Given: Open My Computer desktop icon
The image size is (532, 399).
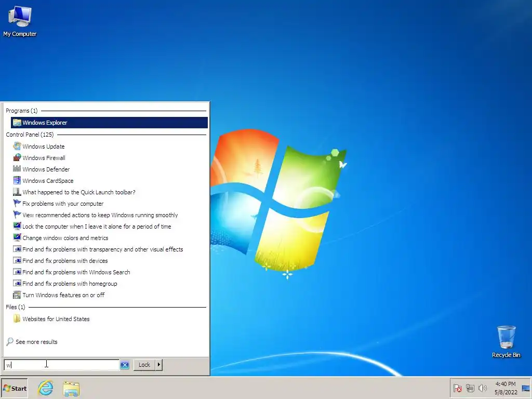Looking at the screenshot, I should click(20, 21).
